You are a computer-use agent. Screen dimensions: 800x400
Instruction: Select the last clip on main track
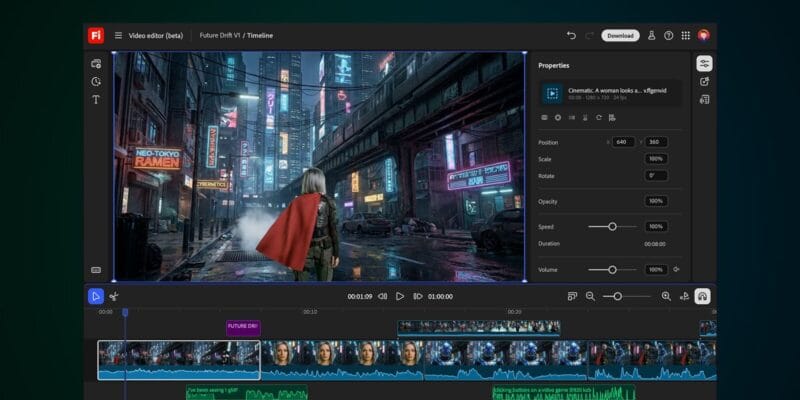pyautogui.click(x=652, y=360)
